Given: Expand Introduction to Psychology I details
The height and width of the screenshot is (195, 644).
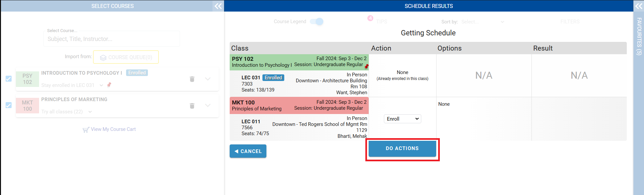Looking at the screenshot, I should coord(208,79).
